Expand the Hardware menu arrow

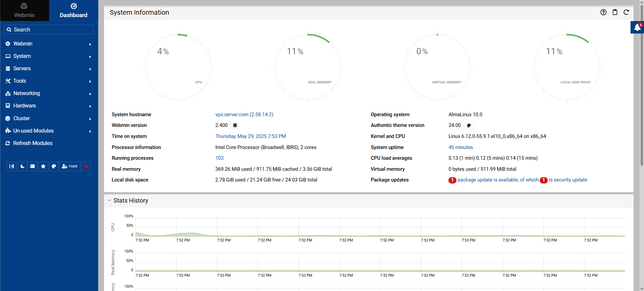[x=90, y=106]
